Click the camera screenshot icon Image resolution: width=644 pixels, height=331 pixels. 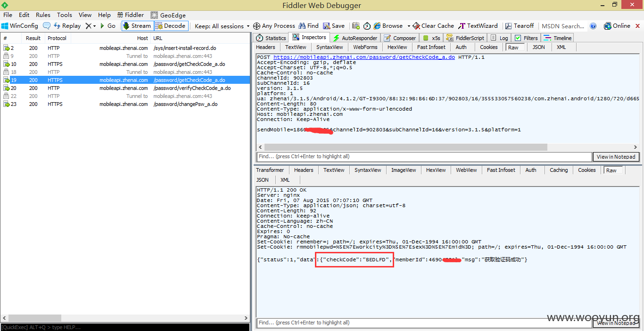coord(356,26)
